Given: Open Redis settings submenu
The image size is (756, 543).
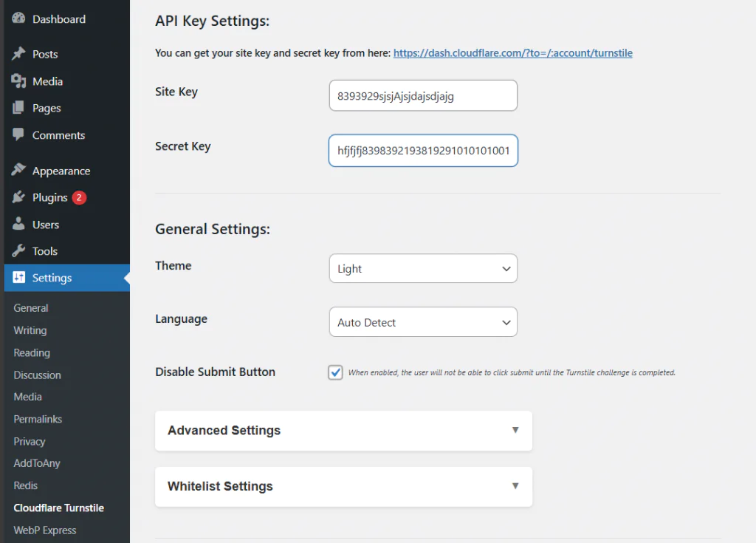Looking at the screenshot, I should click(26, 485).
